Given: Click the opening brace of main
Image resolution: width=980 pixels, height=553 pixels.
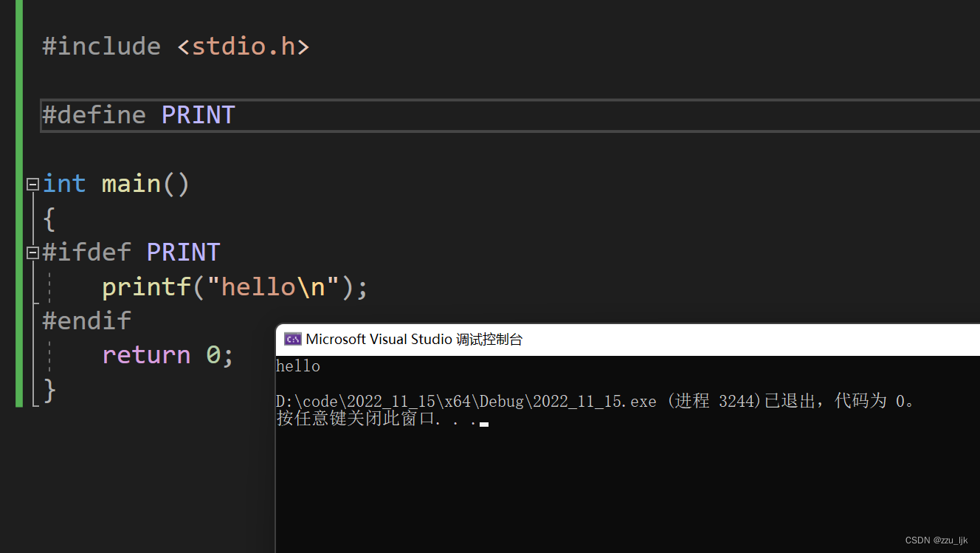Looking at the screenshot, I should pos(49,219).
